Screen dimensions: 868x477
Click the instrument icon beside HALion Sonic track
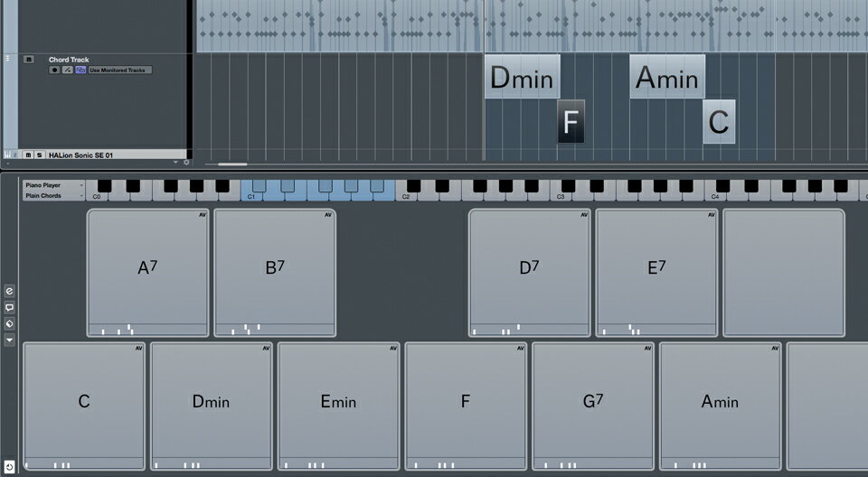(9, 155)
